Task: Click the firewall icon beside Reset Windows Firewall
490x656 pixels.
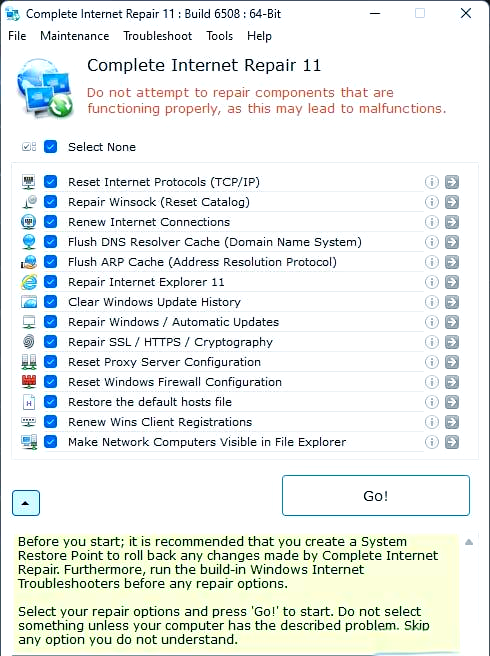Action: point(29,382)
